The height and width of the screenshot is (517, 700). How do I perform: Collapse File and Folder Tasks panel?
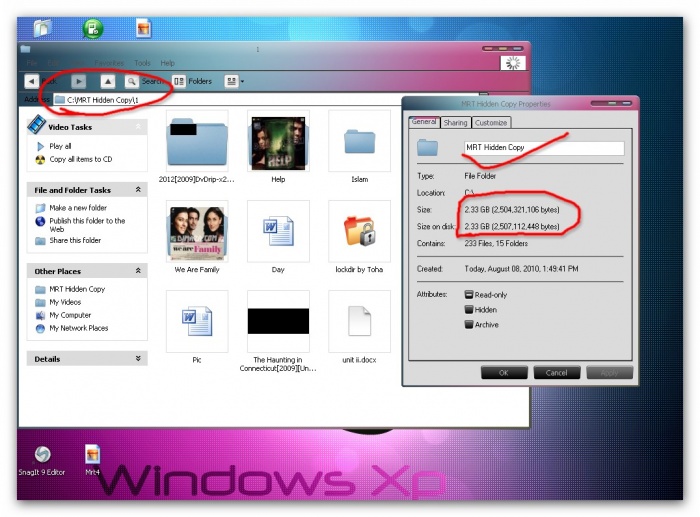pyautogui.click(x=138, y=190)
